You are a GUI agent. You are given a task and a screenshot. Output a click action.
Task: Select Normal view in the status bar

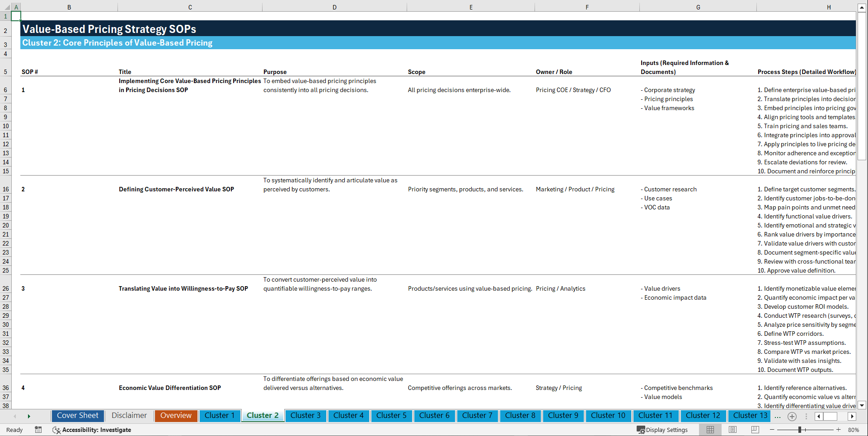click(x=710, y=430)
